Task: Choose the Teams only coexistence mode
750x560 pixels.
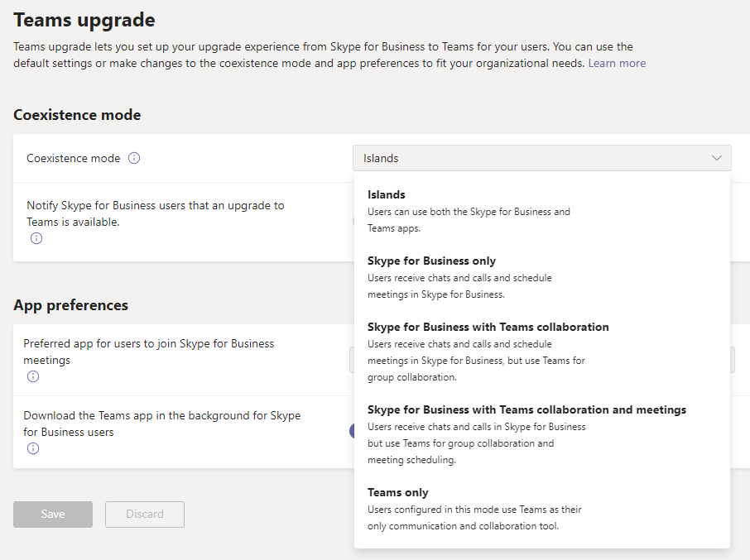Action: [x=542, y=509]
